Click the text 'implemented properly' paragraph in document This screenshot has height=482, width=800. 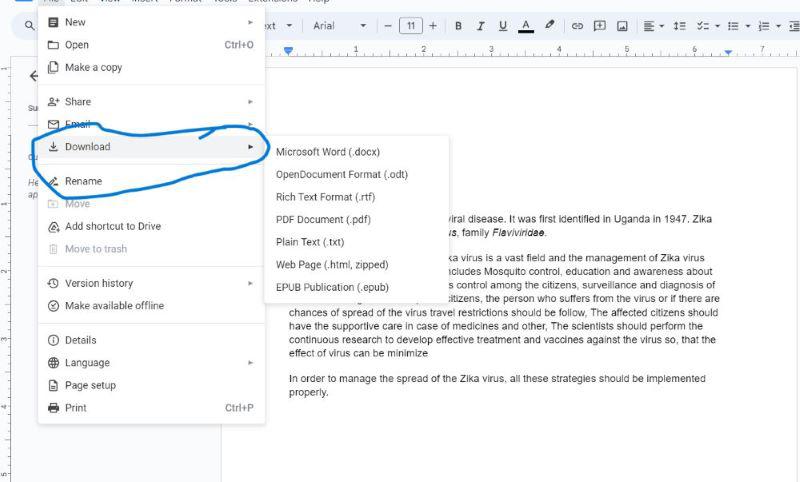[x=497, y=385]
